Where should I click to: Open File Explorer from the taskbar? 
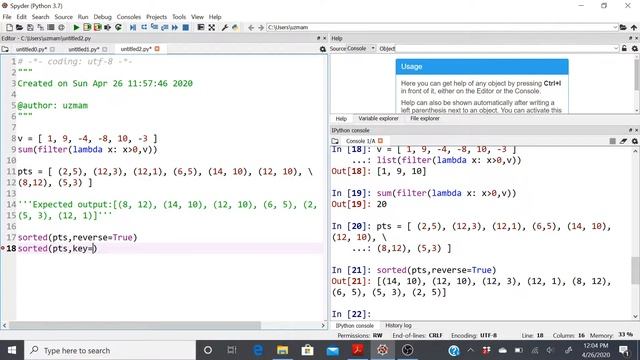point(282,350)
